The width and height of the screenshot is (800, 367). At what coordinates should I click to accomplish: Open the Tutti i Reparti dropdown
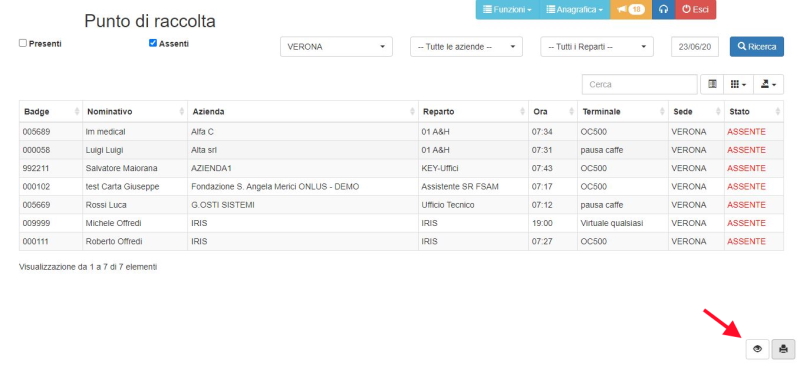[597, 46]
